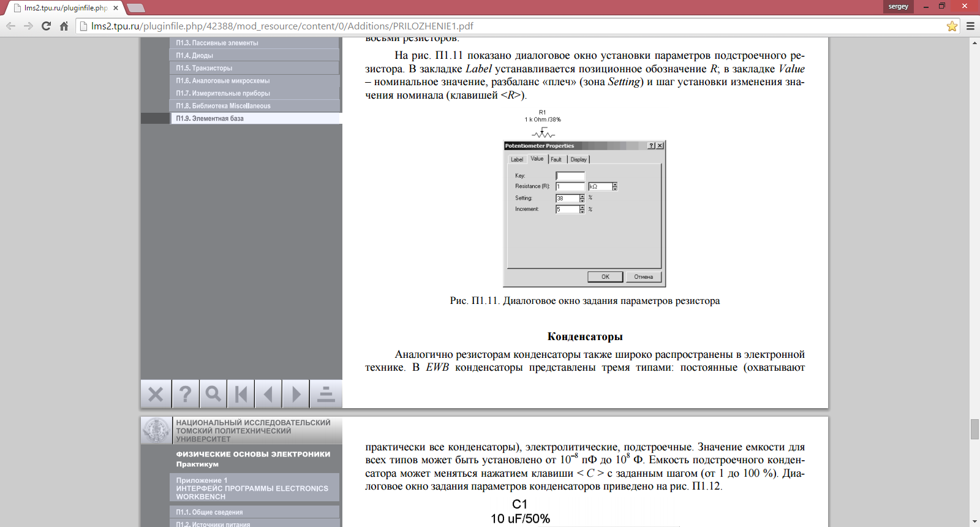Click the Отмена cancel button
This screenshot has height=527, width=980.
644,277
